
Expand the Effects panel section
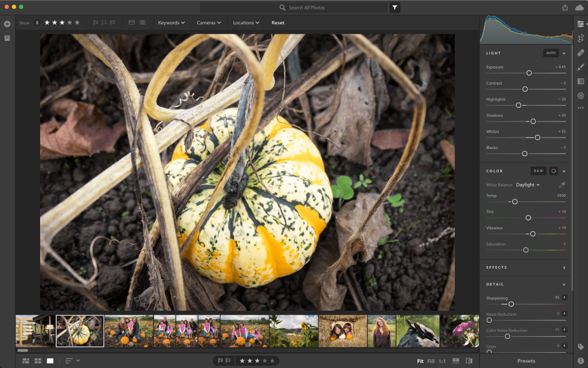point(564,267)
